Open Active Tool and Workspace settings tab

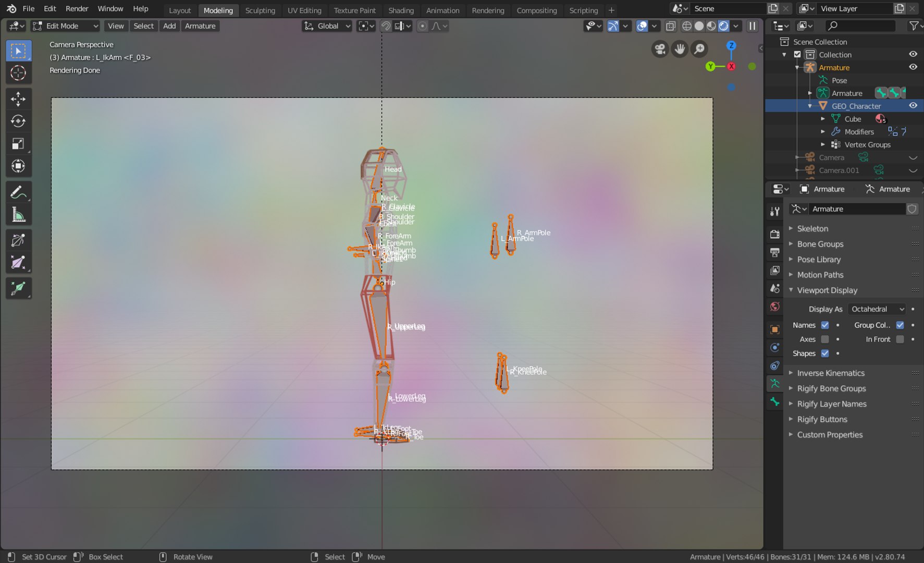click(x=775, y=211)
